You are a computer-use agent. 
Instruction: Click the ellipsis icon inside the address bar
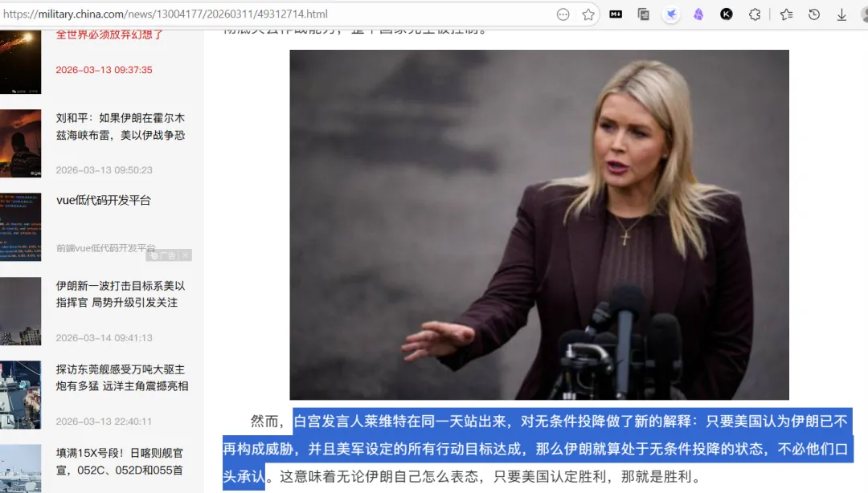click(x=563, y=14)
